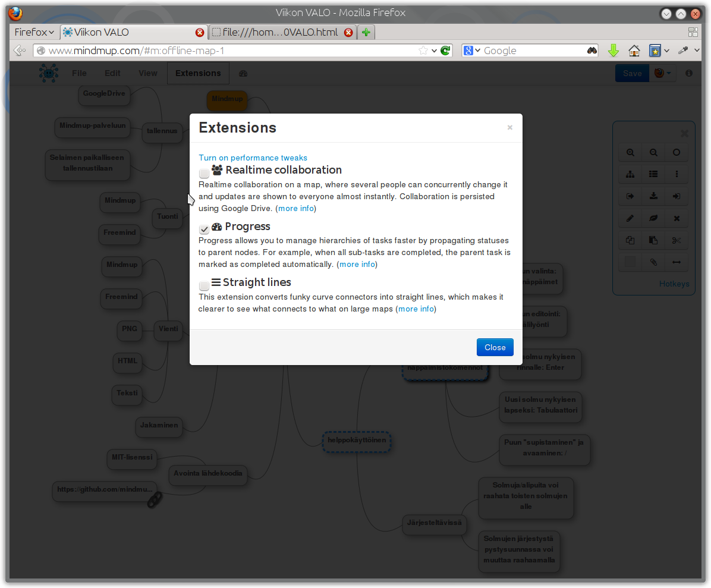The height and width of the screenshot is (588, 711).
Task: Click the arrow-into-box icon in floating toolbar
Action: [677, 196]
